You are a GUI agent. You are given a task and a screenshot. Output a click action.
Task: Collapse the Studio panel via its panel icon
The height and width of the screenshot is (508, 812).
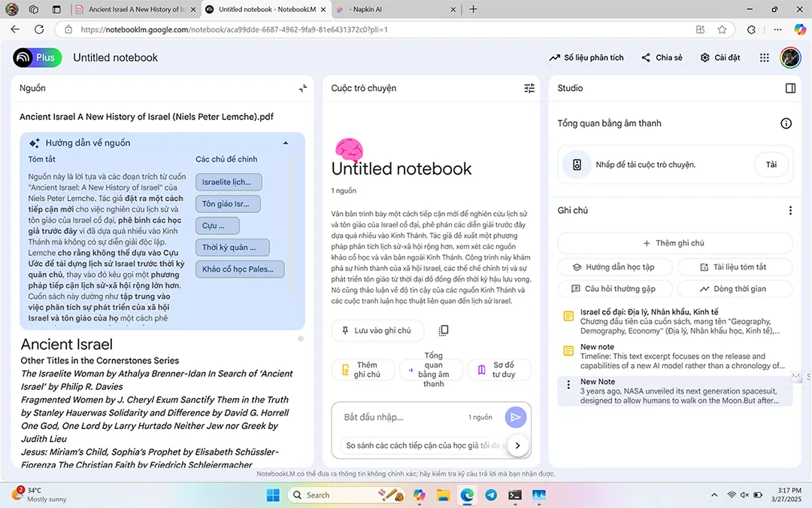click(789, 88)
